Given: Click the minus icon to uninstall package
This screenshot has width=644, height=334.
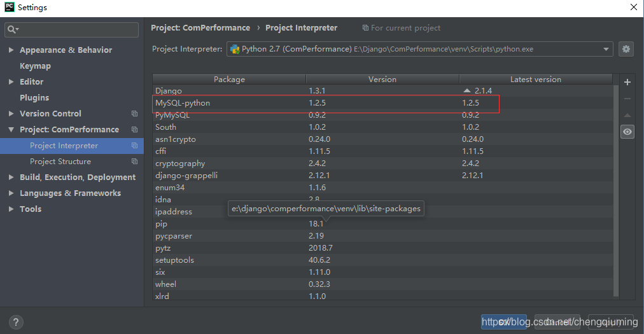Looking at the screenshot, I should pos(627,99).
